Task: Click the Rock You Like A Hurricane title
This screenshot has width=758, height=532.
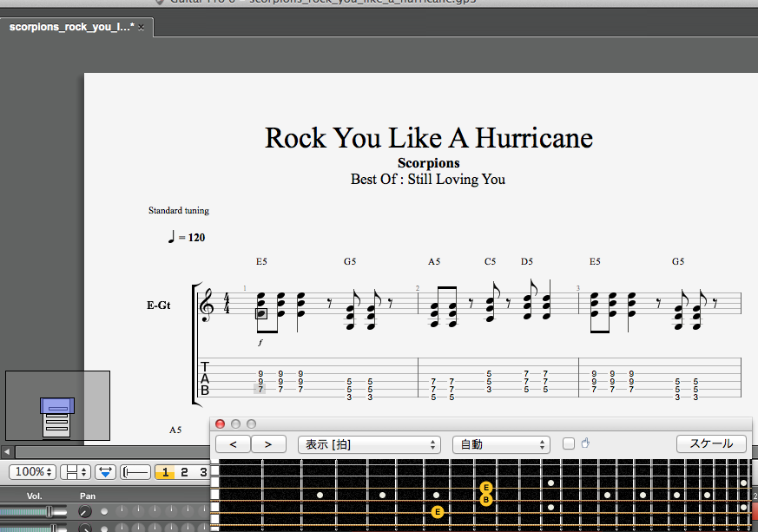Action: tap(428, 138)
